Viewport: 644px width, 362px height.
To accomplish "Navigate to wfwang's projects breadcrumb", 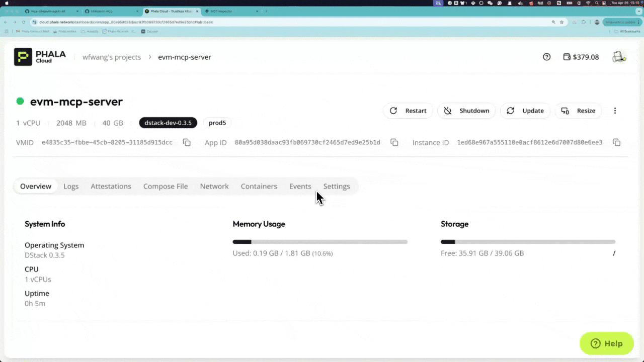I will pyautogui.click(x=112, y=57).
